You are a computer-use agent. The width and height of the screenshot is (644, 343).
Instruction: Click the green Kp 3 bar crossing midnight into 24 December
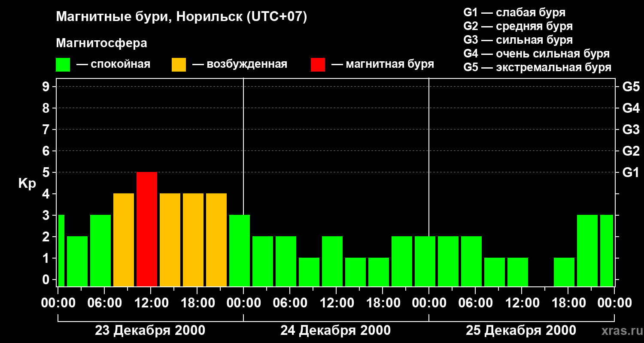(x=240, y=250)
